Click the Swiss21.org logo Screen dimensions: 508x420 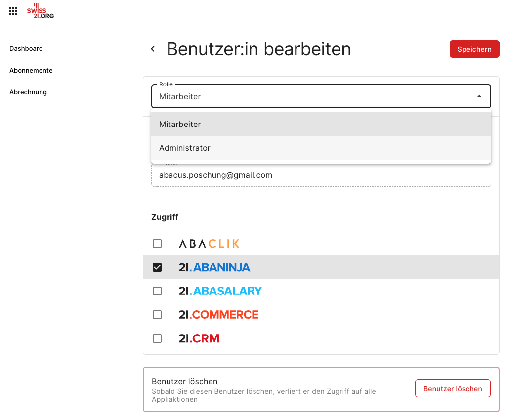41,11
